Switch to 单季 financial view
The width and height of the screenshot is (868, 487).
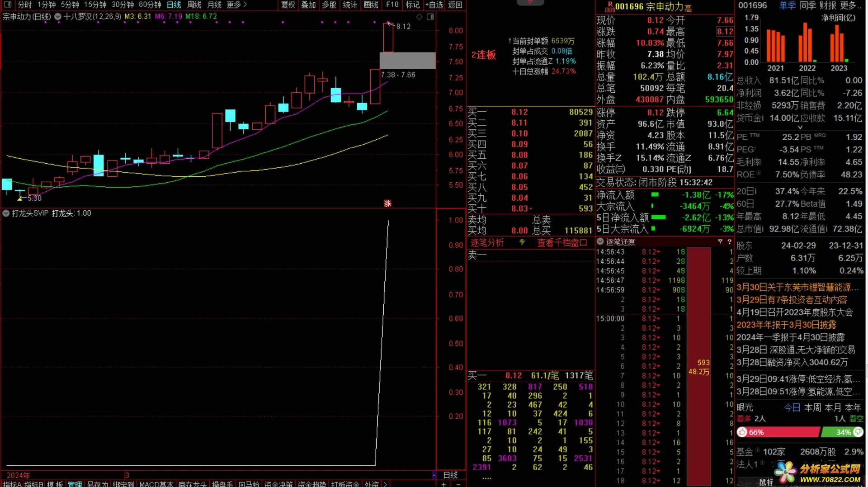point(787,5)
